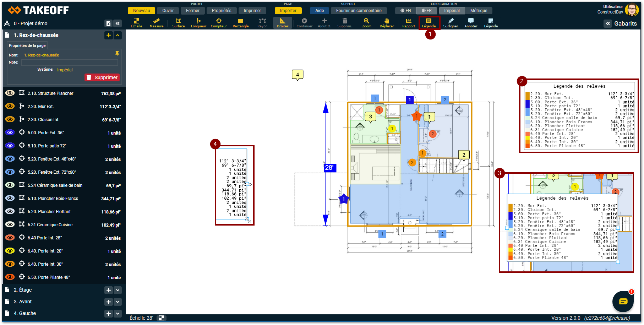644x325 pixels.
Task: Switch units to Métrique
Action: pyautogui.click(x=479, y=11)
